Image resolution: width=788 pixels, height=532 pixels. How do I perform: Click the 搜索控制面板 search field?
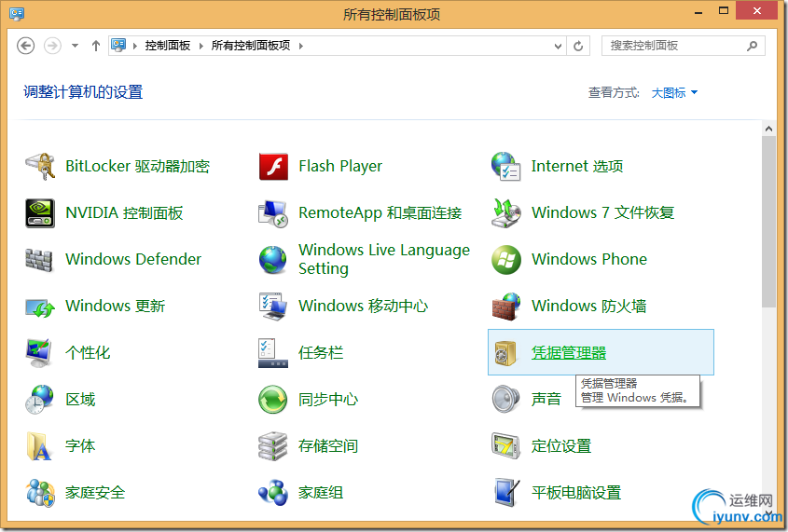(676, 46)
